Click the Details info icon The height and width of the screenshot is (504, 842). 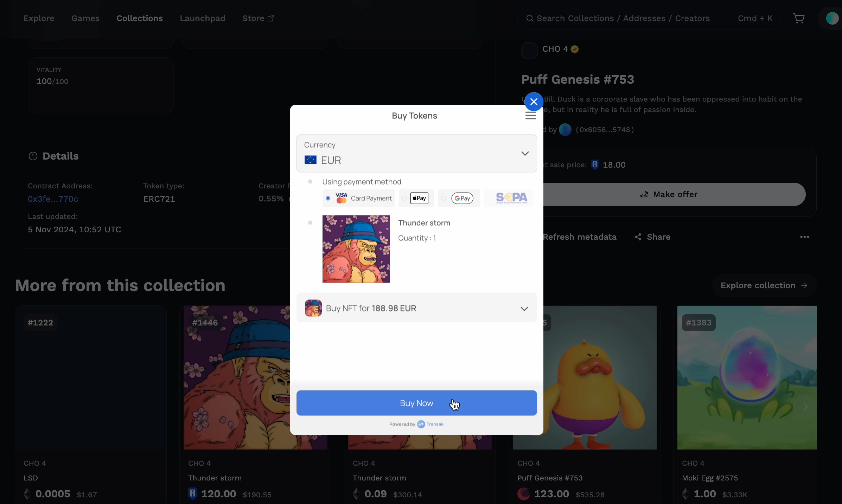(x=33, y=156)
